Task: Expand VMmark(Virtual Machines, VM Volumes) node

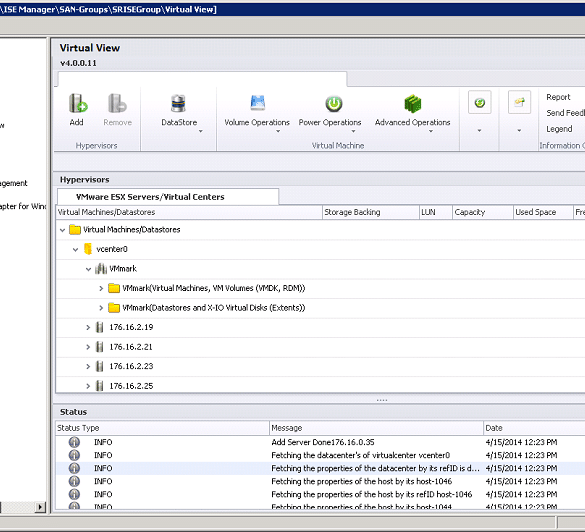Action: [x=101, y=288]
